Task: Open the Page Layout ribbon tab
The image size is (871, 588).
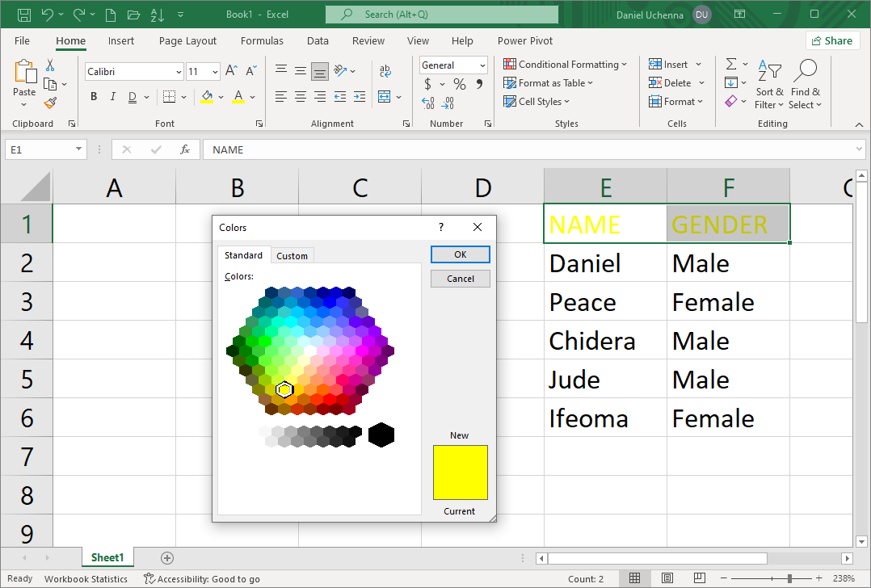Action: point(187,40)
